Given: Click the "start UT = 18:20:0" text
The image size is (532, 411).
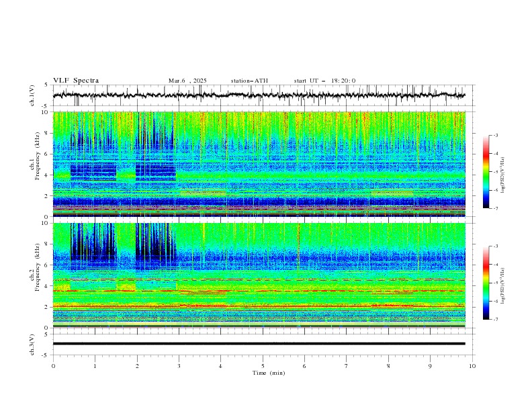Looking at the screenshot, I should coord(324,81).
